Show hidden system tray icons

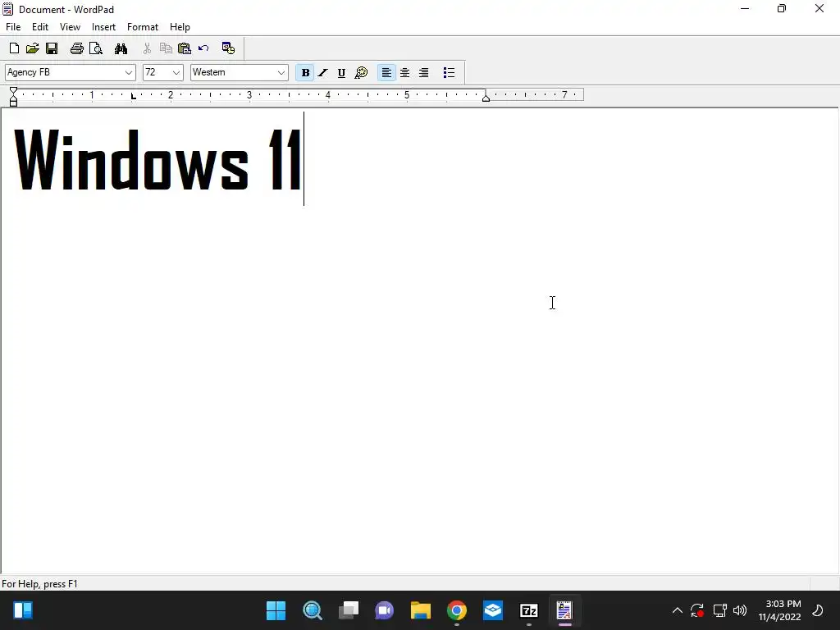point(677,610)
